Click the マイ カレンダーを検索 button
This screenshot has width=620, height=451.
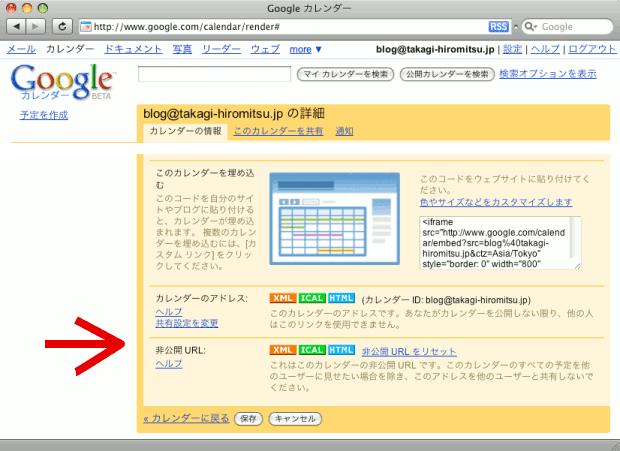pyautogui.click(x=345, y=74)
